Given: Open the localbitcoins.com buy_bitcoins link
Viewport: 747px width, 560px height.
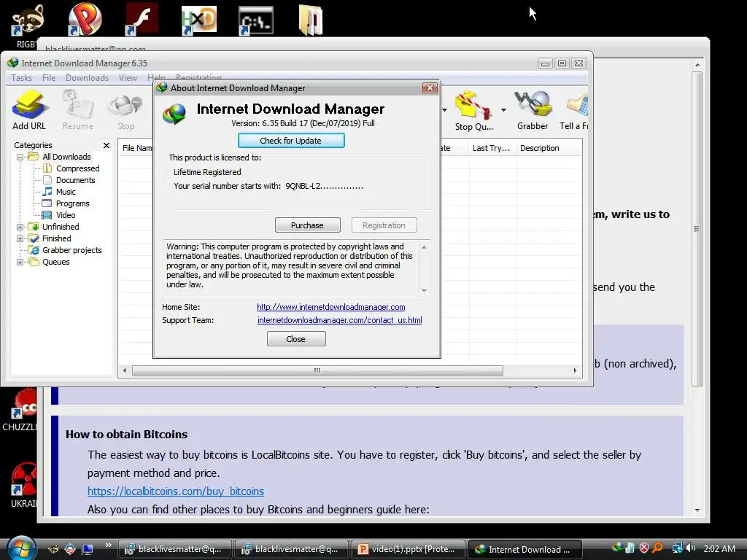Looking at the screenshot, I should (175, 491).
